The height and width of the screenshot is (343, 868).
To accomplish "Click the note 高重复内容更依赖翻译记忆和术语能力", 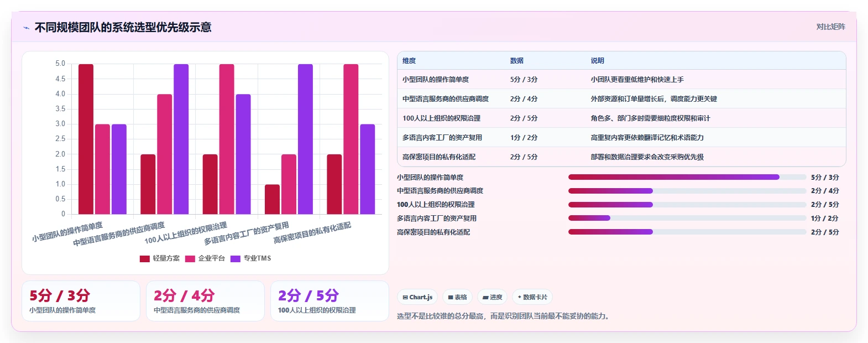I will tap(647, 138).
